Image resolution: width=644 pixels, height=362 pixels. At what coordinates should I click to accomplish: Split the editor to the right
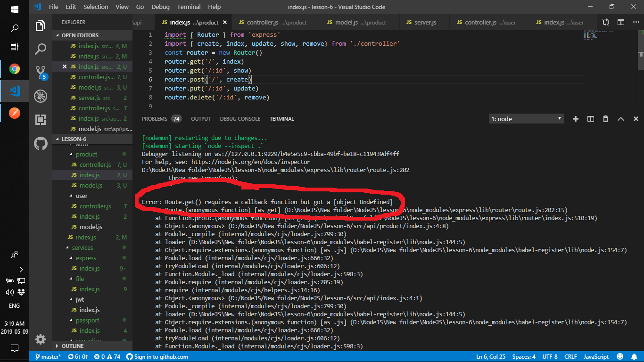point(621,22)
